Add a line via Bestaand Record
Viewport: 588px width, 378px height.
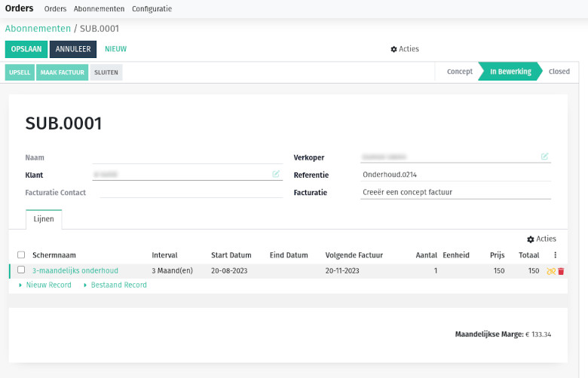click(x=118, y=285)
